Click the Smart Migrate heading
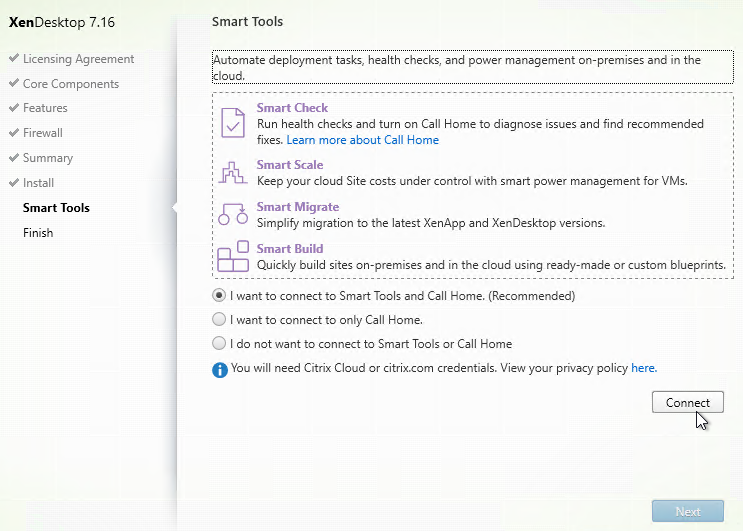The height and width of the screenshot is (531, 743). [298, 207]
